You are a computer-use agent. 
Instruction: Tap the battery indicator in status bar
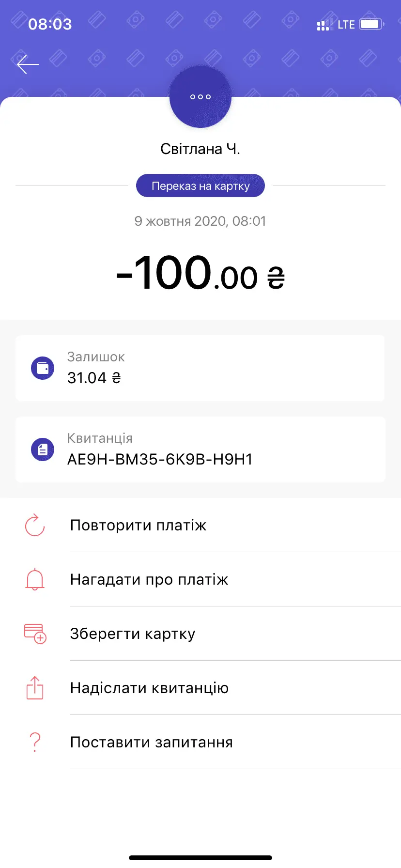coord(371,24)
